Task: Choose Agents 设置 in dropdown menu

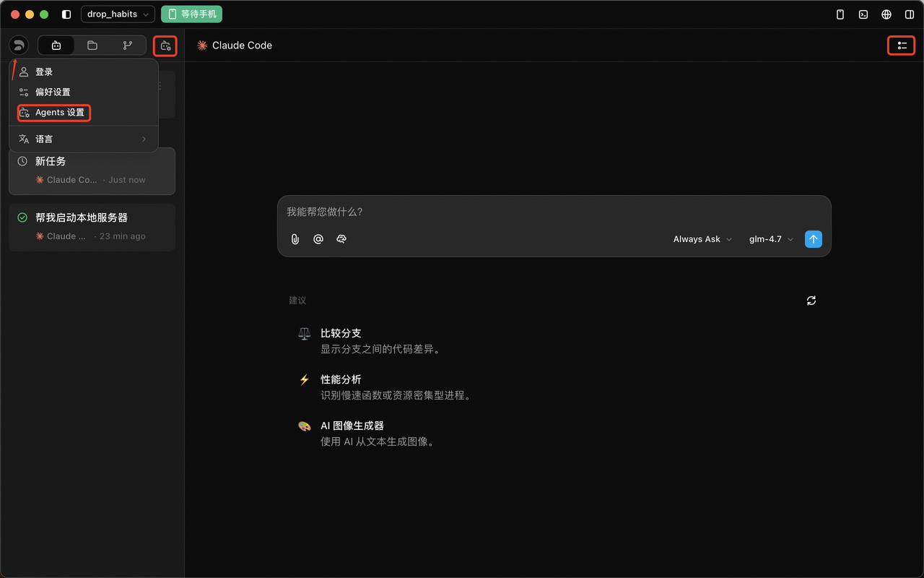Action: [x=59, y=113]
